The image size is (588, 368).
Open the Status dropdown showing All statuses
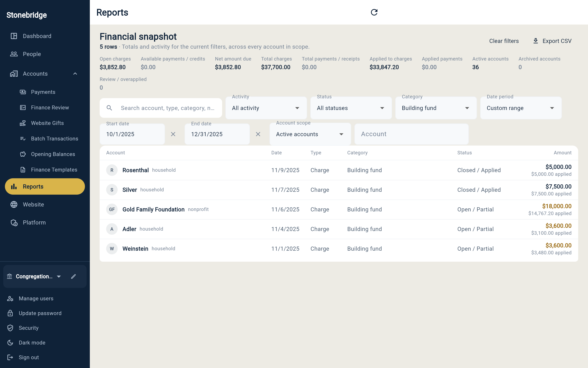[351, 108]
